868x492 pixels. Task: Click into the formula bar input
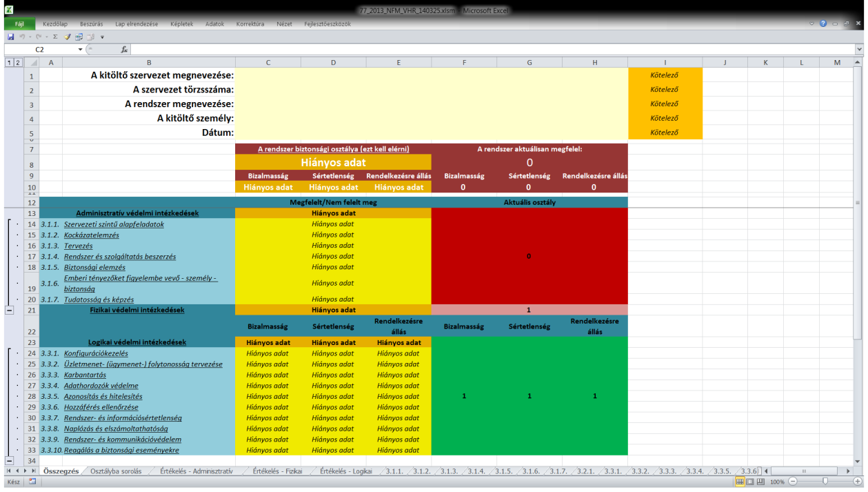coord(492,50)
